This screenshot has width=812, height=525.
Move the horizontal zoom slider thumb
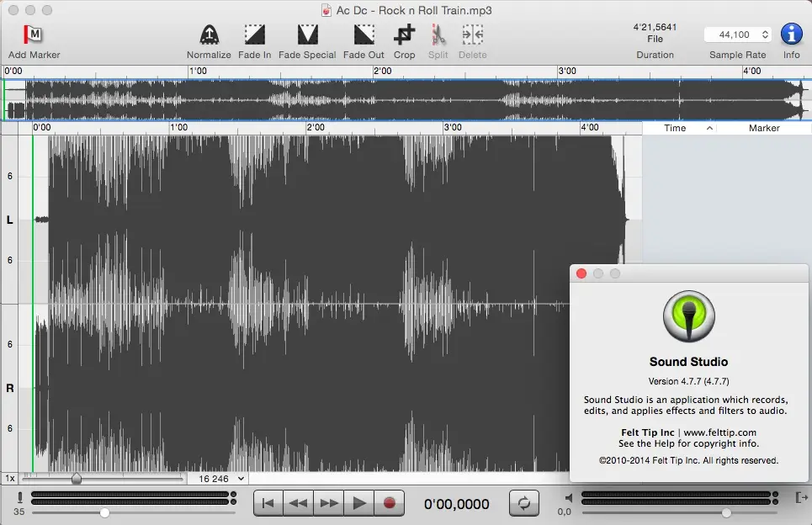pyautogui.click(x=76, y=479)
